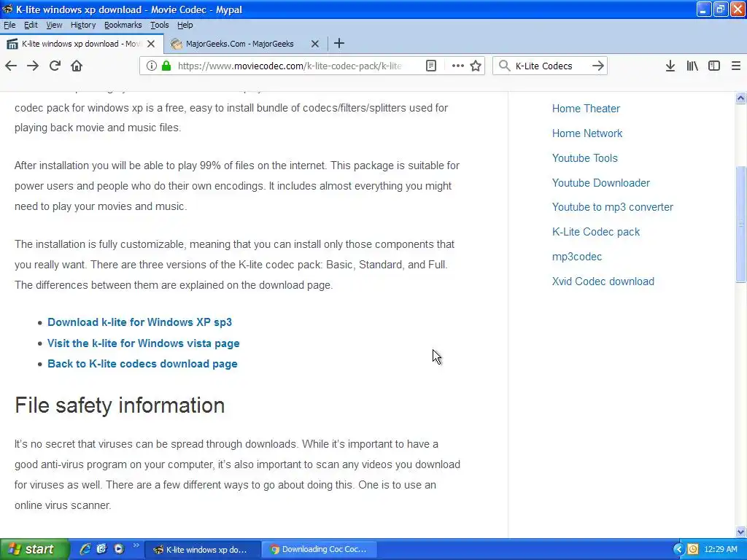Launch Internet Explorer from quick launch
Viewport: 747px width, 560px height.
85,549
